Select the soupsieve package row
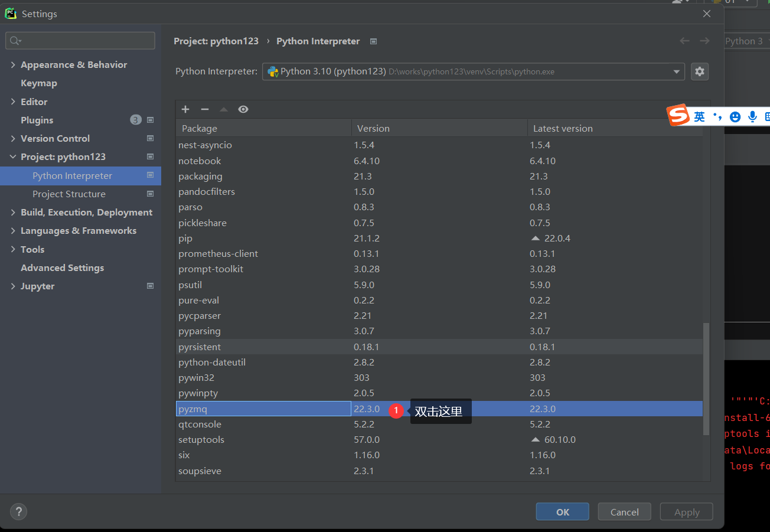Image resolution: width=770 pixels, height=532 pixels. pyautogui.click(x=439, y=471)
